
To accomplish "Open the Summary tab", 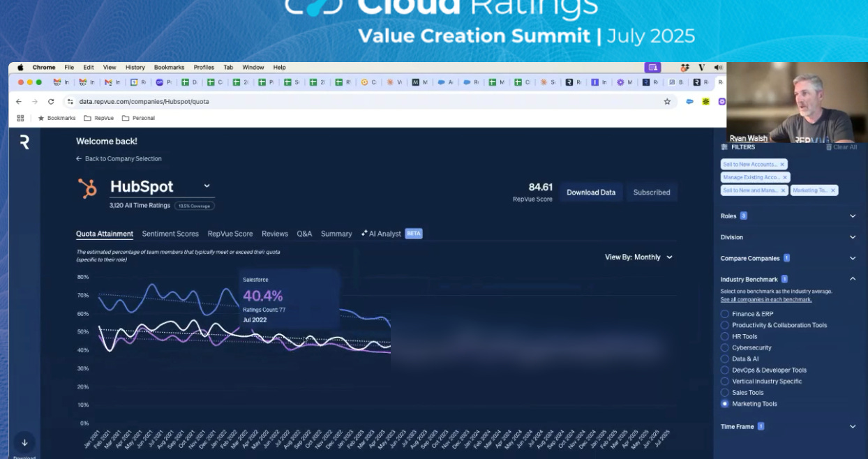I will pos(336,234).
